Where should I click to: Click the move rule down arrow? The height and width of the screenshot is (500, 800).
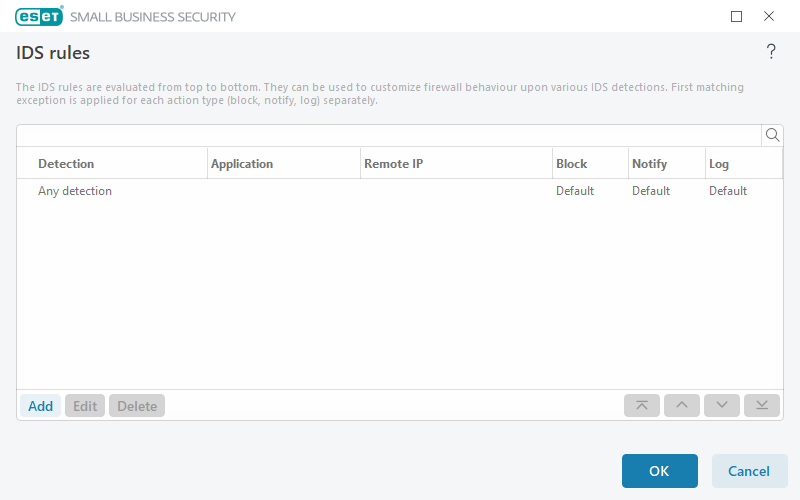(x=722, y=405)
